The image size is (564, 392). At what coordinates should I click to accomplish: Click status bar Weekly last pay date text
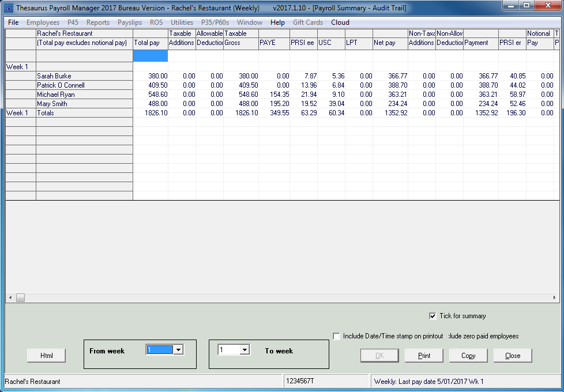point(428,382)
